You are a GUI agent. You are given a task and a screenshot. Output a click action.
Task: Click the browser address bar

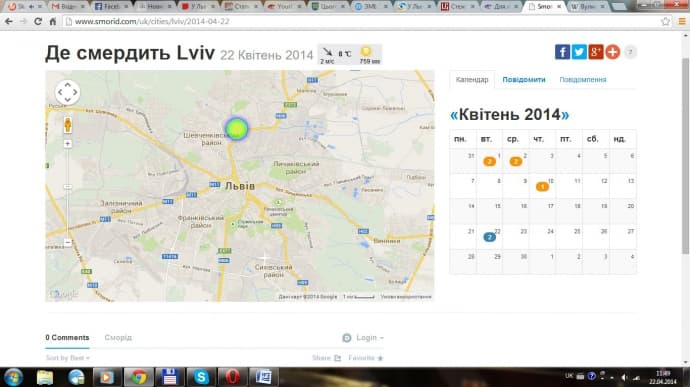[361, 21]
